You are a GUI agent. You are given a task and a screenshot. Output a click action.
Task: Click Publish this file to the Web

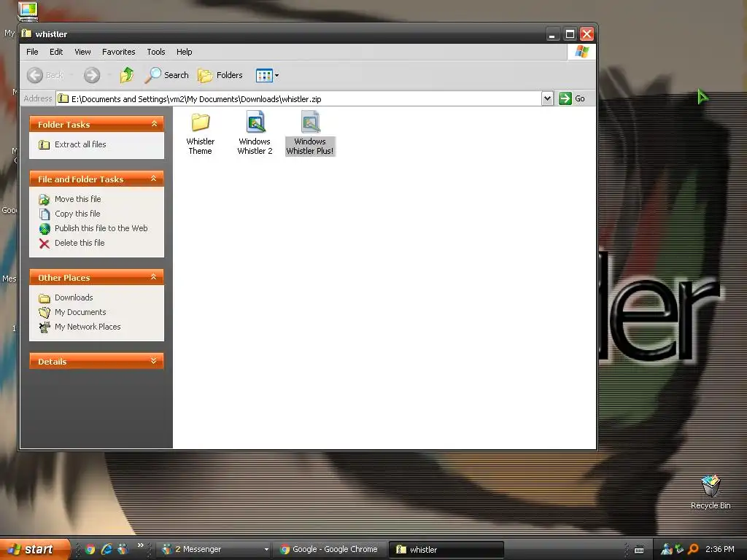click(101, 228)
